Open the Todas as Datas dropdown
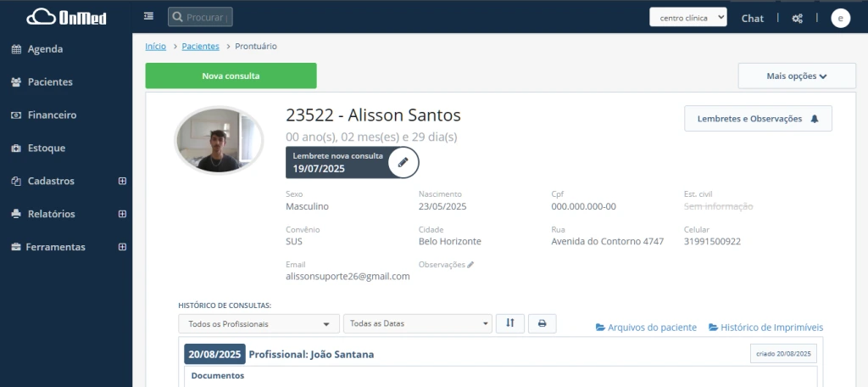Screen dimensions: 868x387 pyautogui.click(x=417, y=324)
